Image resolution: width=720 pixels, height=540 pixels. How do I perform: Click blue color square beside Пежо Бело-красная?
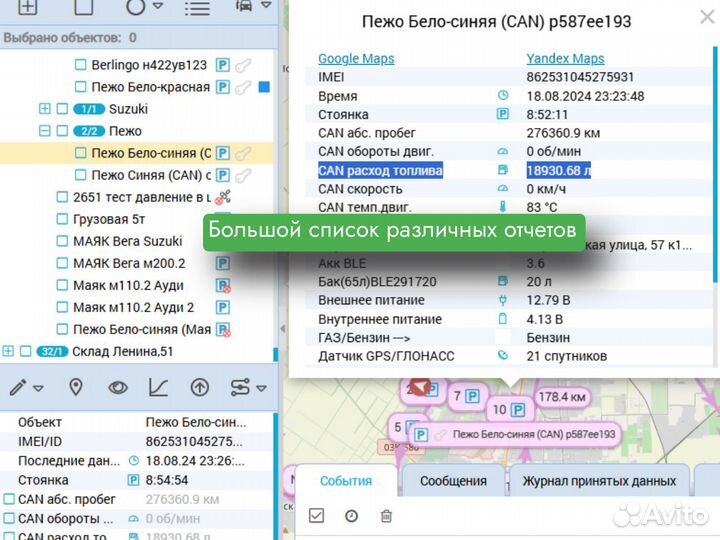coord(264,87)
